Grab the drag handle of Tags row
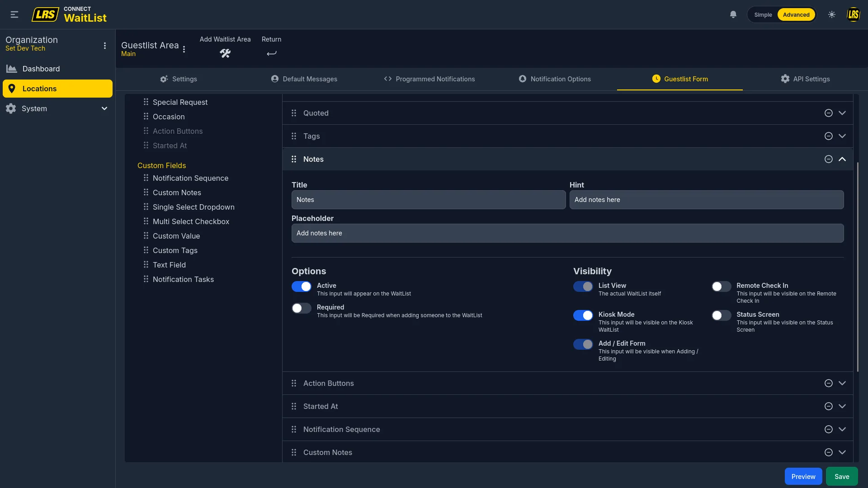This screenshot has width=868, height=488. [x=294, y=136]
